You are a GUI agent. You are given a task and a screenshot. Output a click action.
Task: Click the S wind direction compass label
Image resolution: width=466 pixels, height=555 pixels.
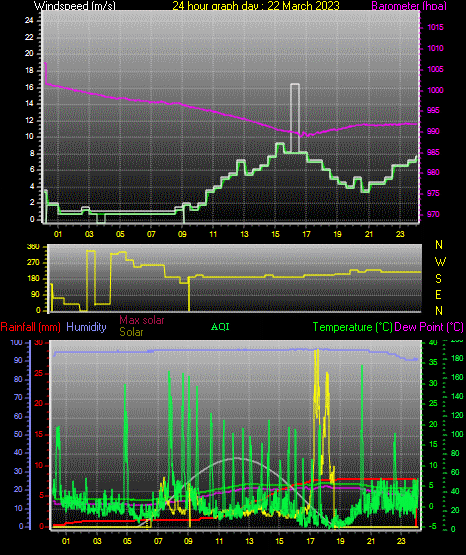(438, 279)
